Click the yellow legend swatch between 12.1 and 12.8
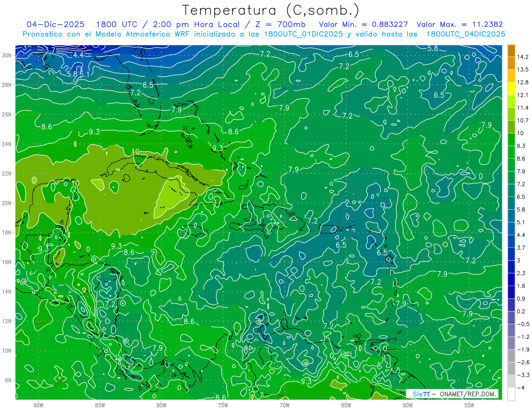Viewport: 532px width, 411px height. 511,89
